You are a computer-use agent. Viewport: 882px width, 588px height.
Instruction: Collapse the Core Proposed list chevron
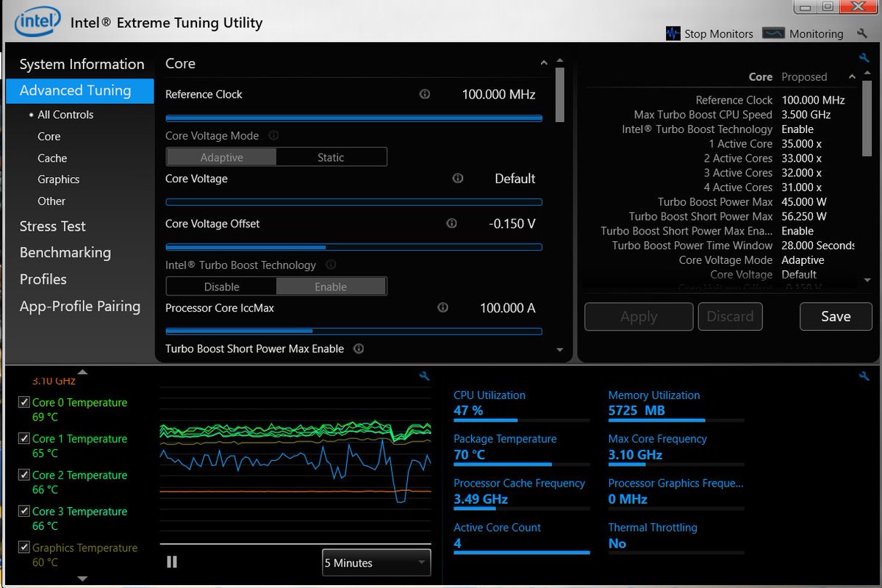(852, 77)
